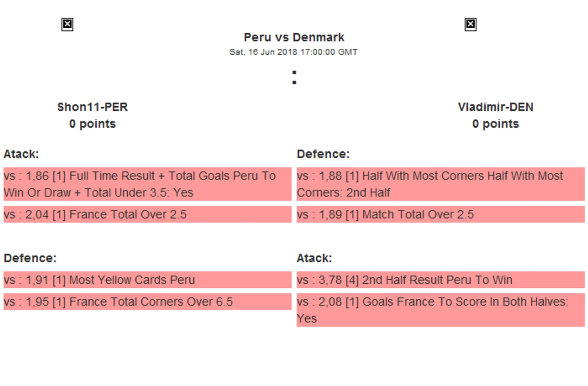Select the France Total Over 2.5 bet row
Image resolution: width=588 pixels, height=386 pixels.
coord(147,215)
